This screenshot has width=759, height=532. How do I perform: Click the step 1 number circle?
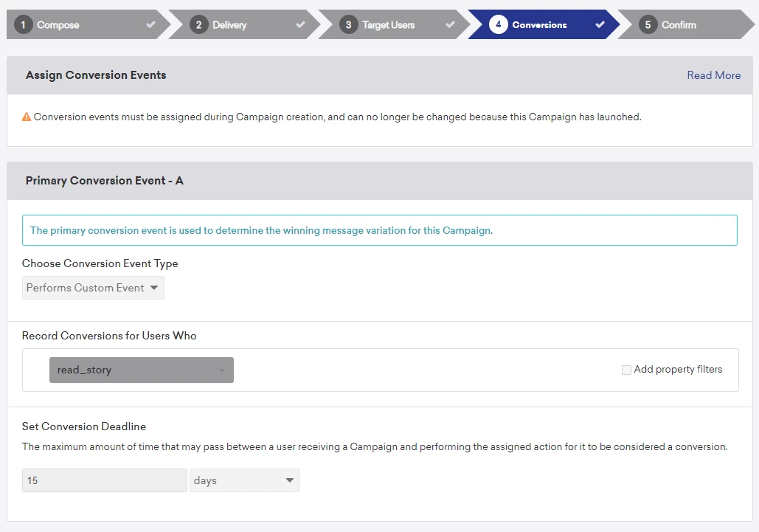pyautogui.click(x=23, y=25)
